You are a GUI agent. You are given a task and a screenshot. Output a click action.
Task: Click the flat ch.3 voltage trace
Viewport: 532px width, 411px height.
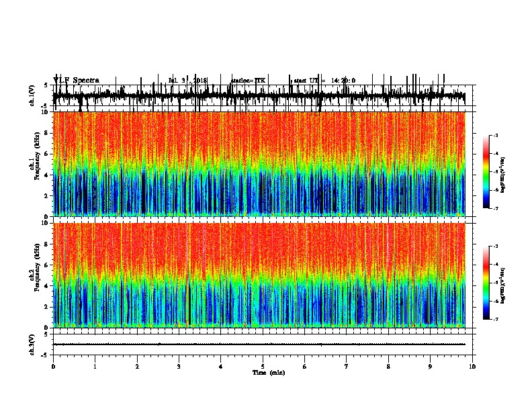[259, 345]
